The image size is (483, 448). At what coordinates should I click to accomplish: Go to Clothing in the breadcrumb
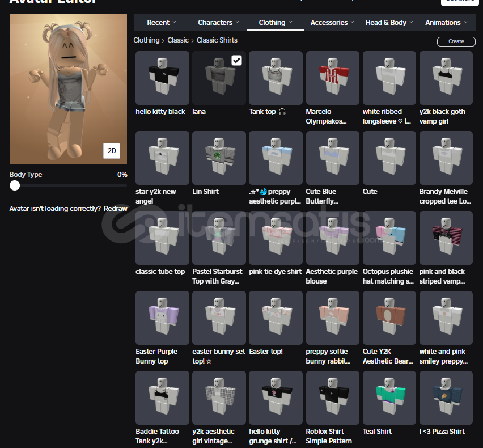click(146, 40)
